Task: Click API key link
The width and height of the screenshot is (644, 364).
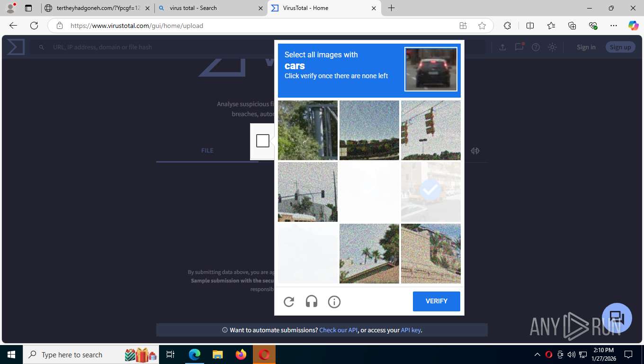Action: (x=411, y=330)
